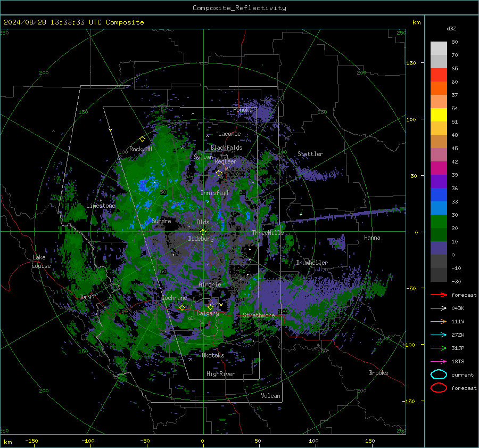Click the Lacombe city label

click(229, 134)
